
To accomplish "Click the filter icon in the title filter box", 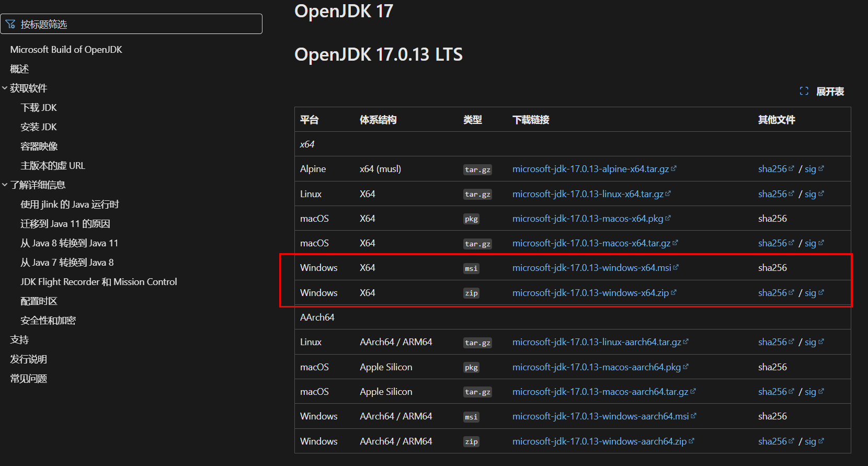I will tap(10, 24).
